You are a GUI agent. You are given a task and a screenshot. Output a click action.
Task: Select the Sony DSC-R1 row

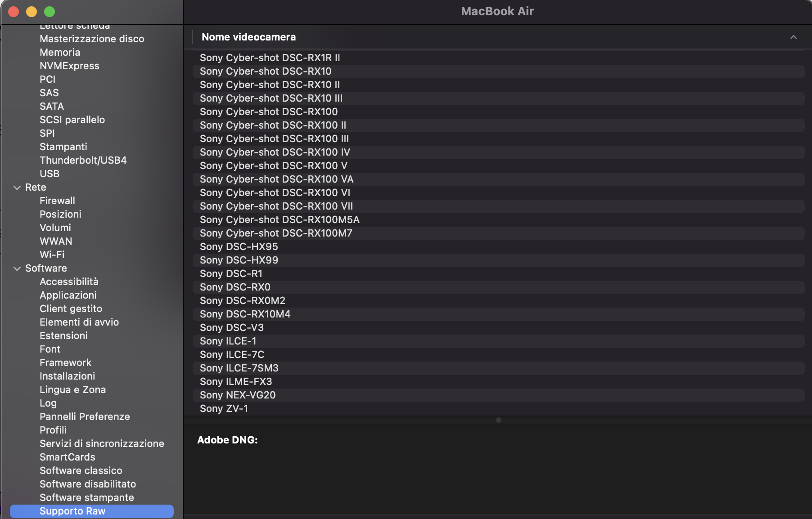(498, 274)
